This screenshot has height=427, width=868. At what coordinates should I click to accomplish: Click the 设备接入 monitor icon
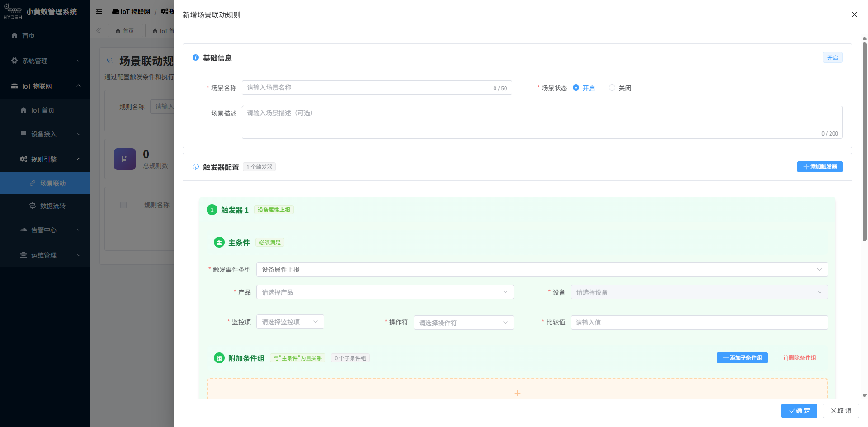tap(24, 134)
